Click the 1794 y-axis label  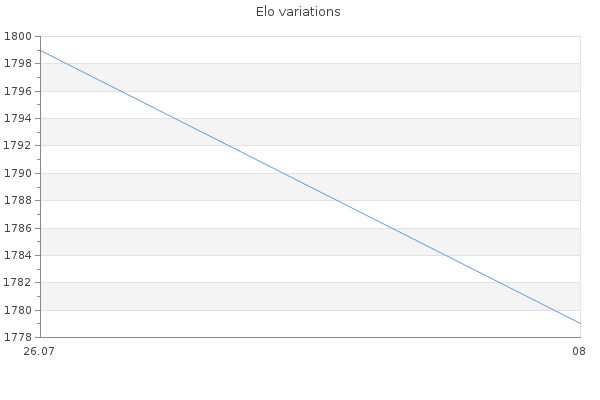[x=18, y=118]
